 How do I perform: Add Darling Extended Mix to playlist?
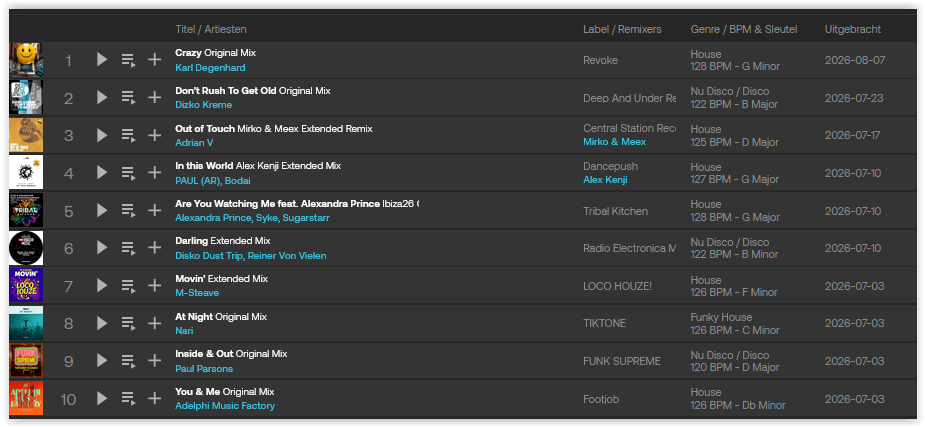point(155,248)
